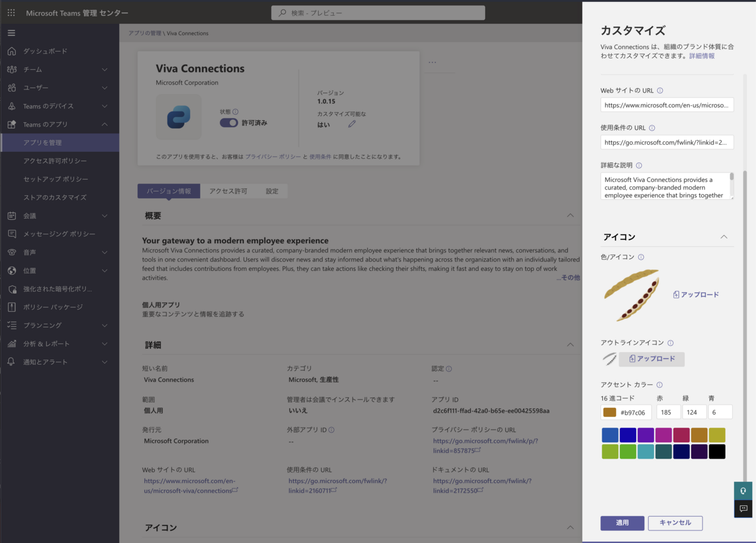This screenshot has width=756, height=543.
Task: Expand the 音声 sidebar section
Action: pyautogui.click(x=105, y=252)
